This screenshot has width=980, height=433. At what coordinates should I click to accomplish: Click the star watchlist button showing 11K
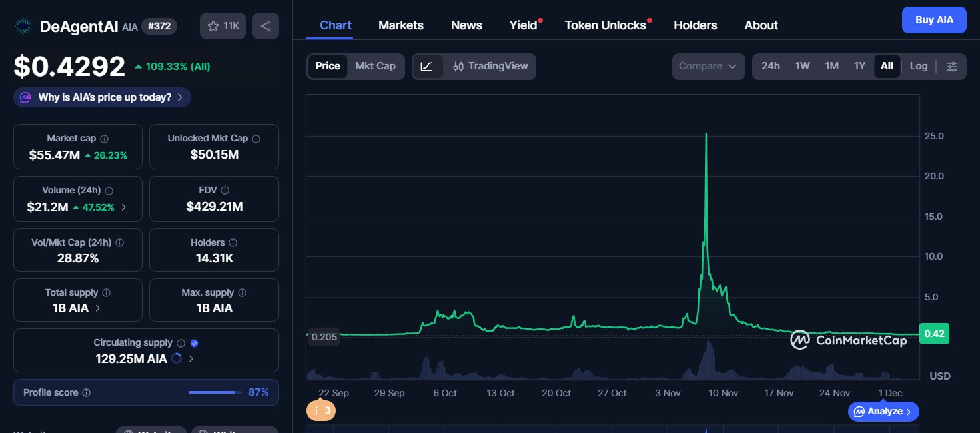pos(223,26)
